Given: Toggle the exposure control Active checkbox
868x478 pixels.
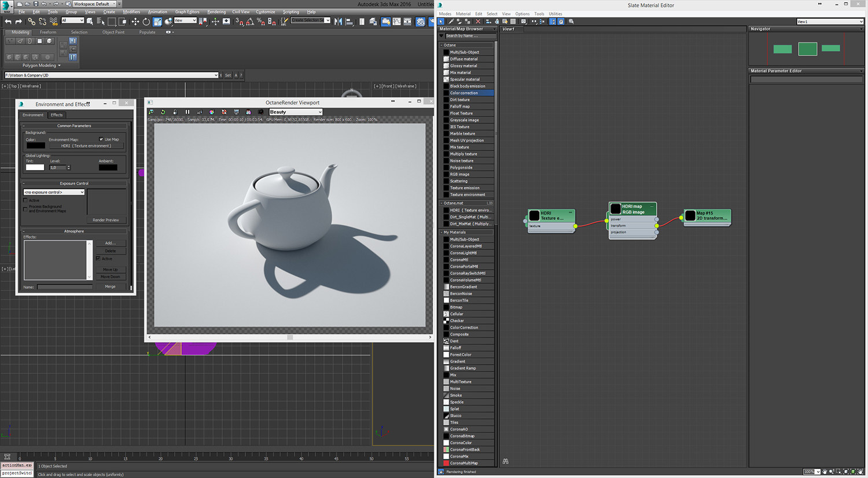Looking at the screenshot, I should tap(25, 200).
